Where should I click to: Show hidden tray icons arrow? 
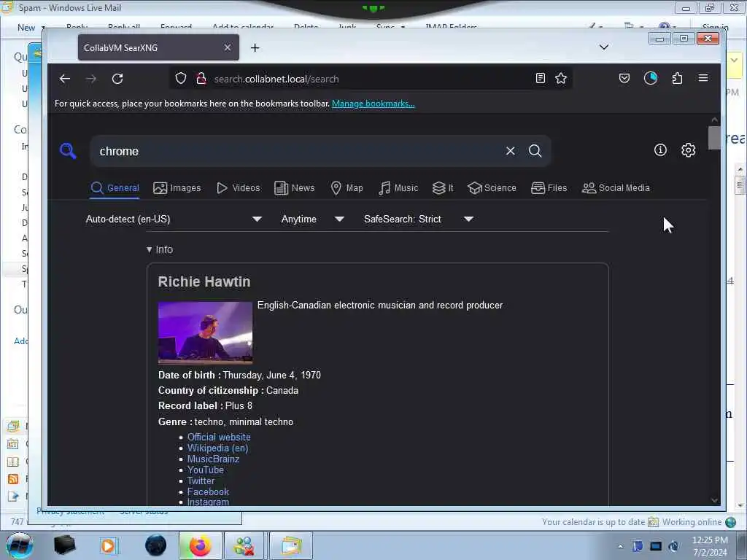click(x=620, y=546)
